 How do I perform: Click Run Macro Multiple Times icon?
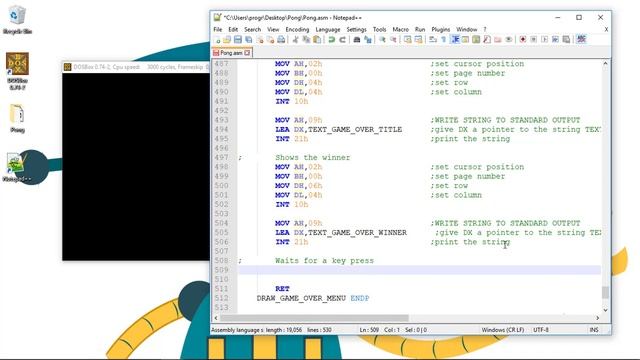click(555, 40)
